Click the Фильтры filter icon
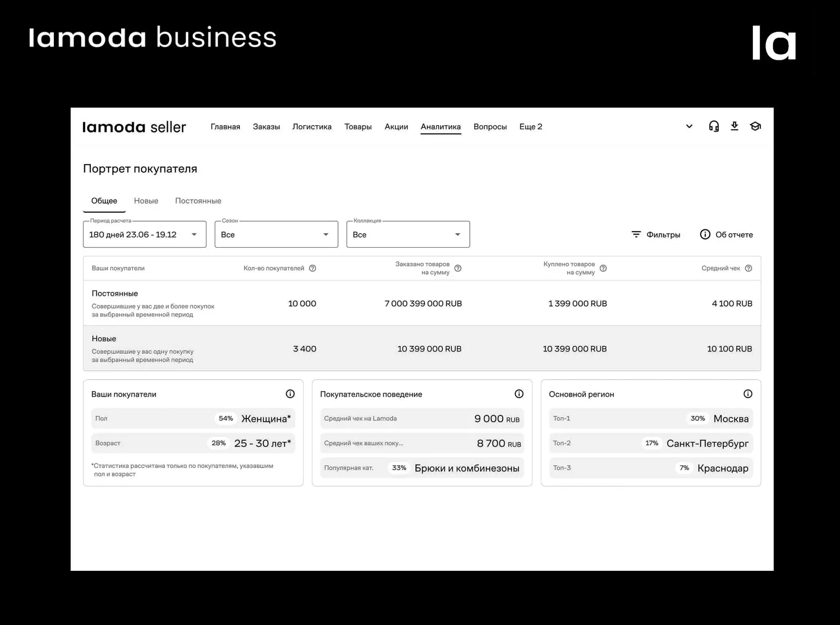Screen dimensions: 840x625 tap(636, 234)
